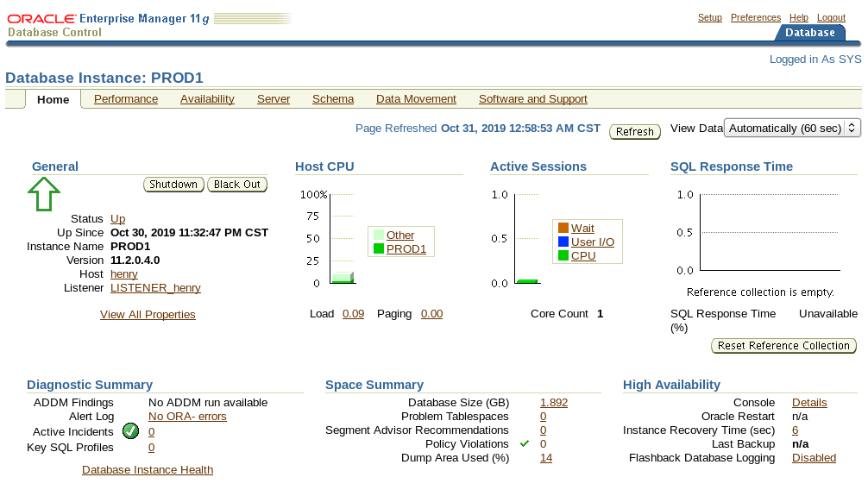
Task: Open the Console Details link
Action: [x=809, y=403]
